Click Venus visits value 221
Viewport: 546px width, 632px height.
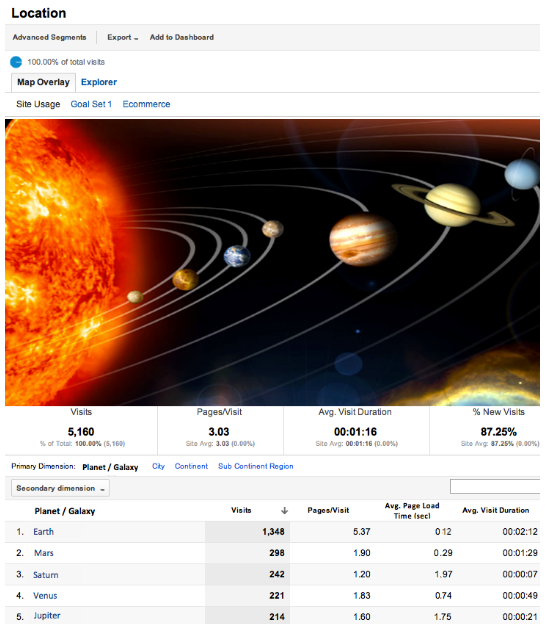tap(277, 596)
